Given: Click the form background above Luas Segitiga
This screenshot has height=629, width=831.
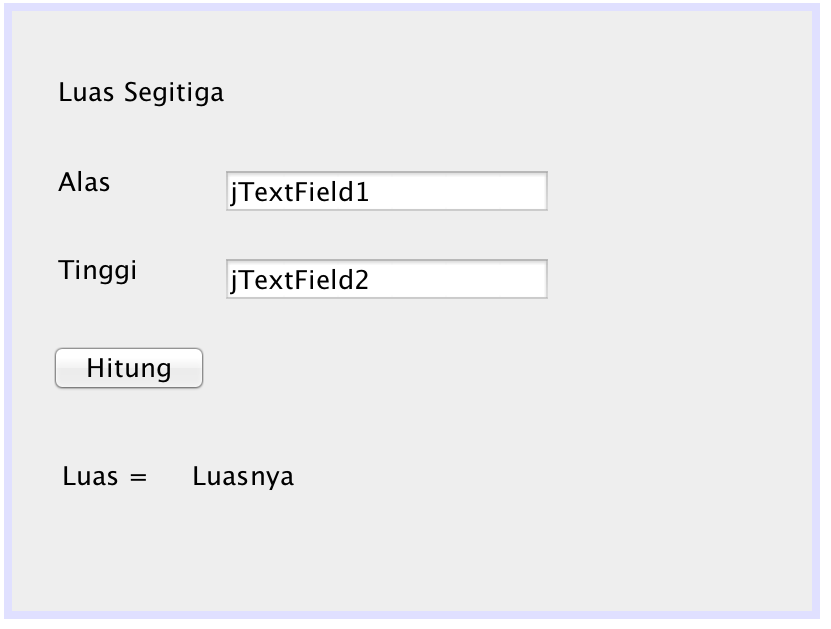Looking at the screenshot, I should click(x=400, y=45).
